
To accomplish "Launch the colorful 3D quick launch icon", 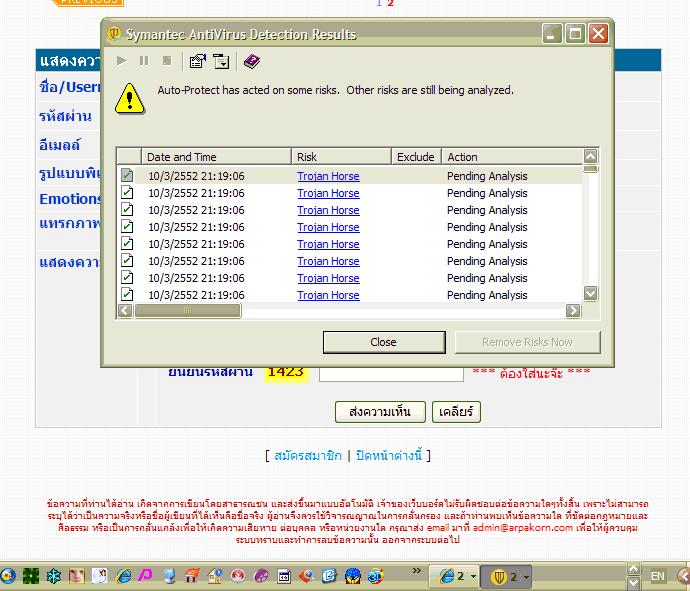I will (375, 576).
